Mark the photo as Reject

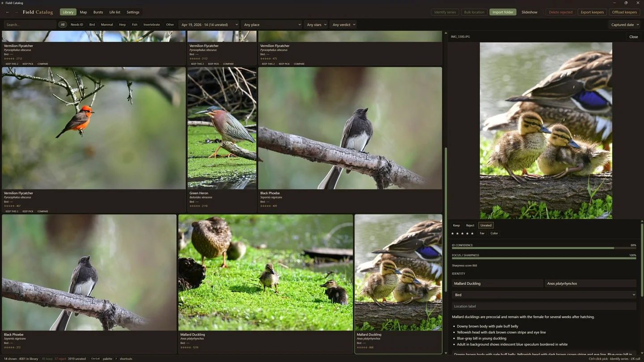(470, 225)
